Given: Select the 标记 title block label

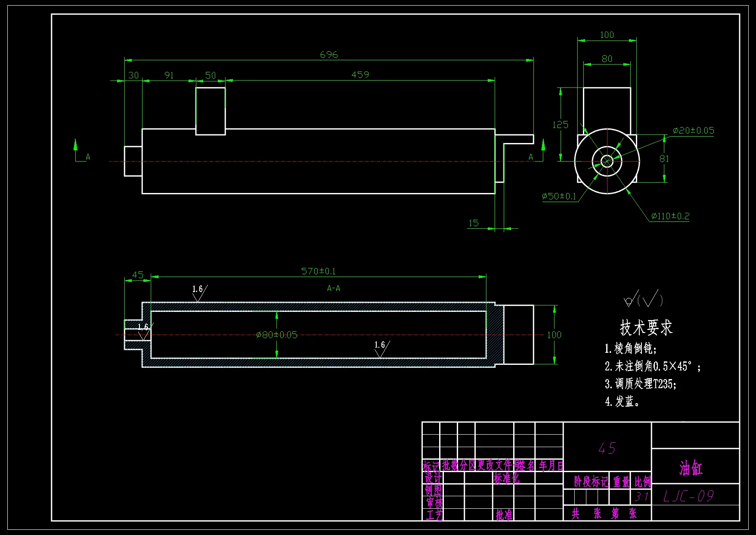Looking at the screenshot, I should point(431,467).
